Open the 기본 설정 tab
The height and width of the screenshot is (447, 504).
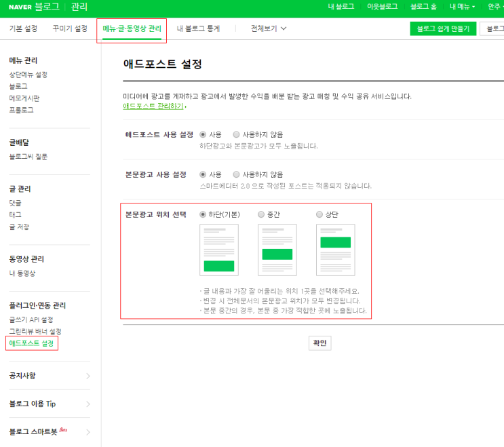click(23, 28)
